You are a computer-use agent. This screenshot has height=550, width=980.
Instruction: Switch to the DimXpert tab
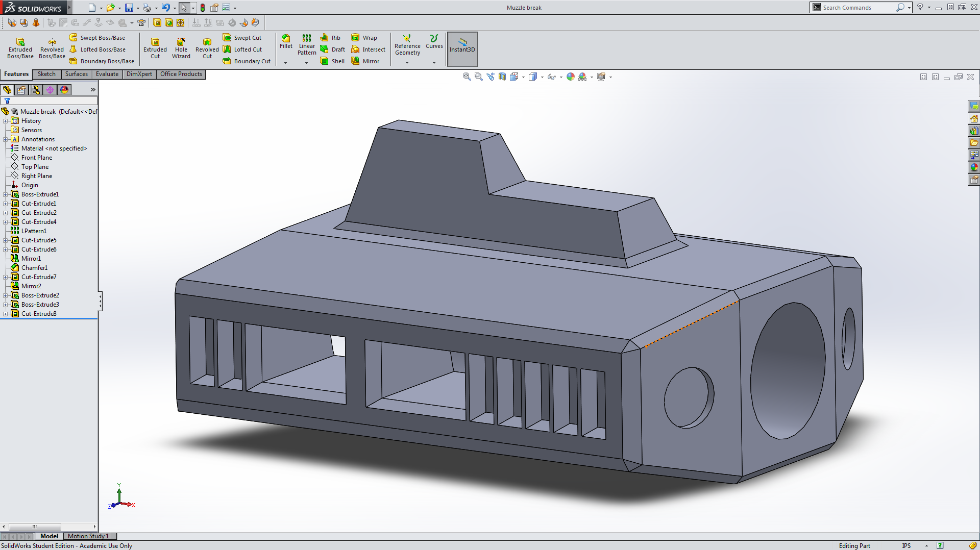point(139,74)
